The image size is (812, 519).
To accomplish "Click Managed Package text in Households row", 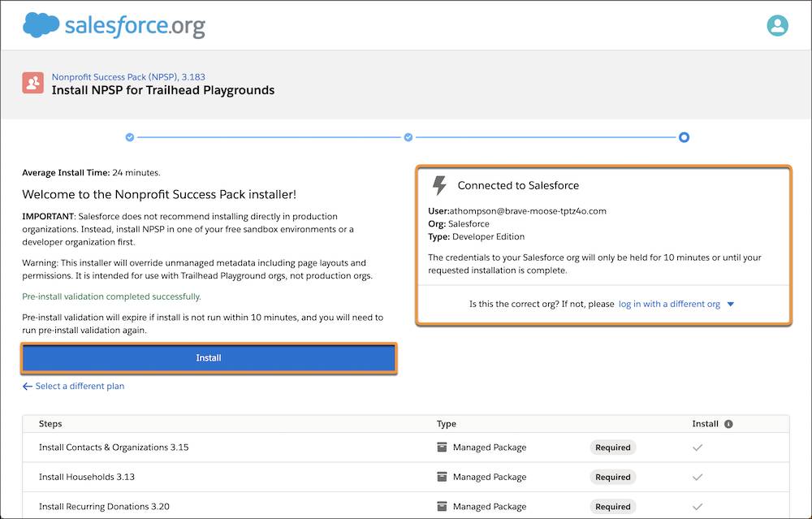I will (490, 477).
